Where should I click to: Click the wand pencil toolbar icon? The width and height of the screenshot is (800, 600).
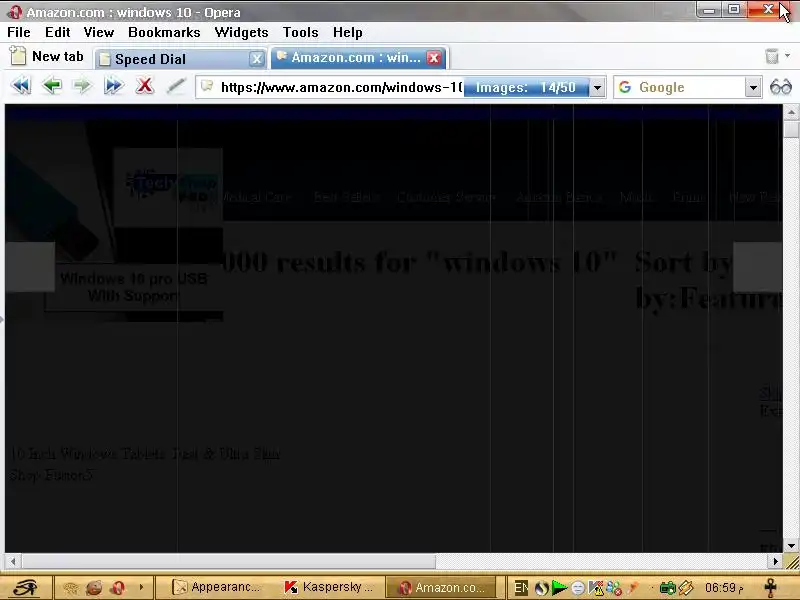point(176,86)
